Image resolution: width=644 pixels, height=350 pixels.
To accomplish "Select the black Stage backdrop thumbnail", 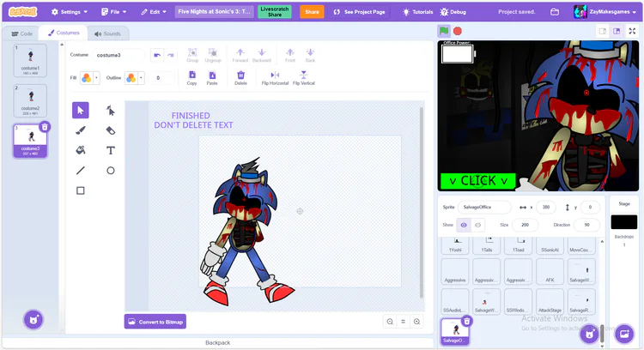I will click(624, 222).
